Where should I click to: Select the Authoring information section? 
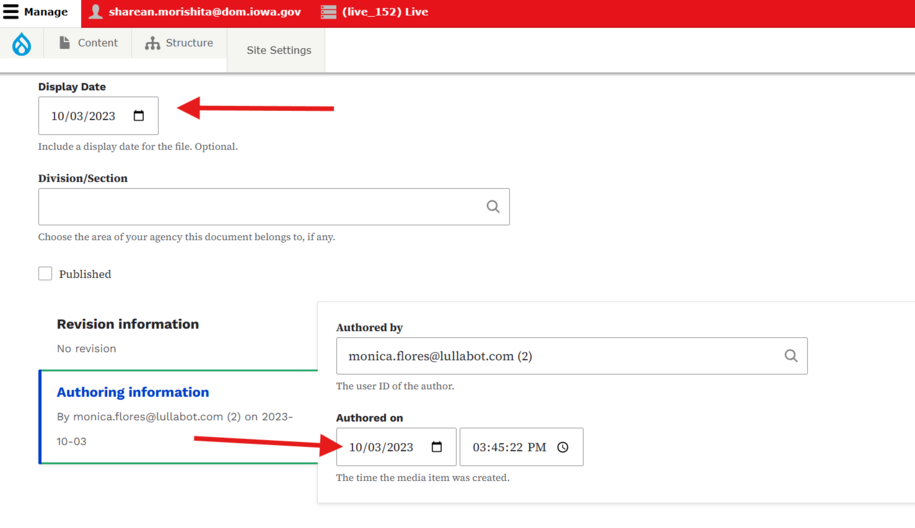point(133,392)
